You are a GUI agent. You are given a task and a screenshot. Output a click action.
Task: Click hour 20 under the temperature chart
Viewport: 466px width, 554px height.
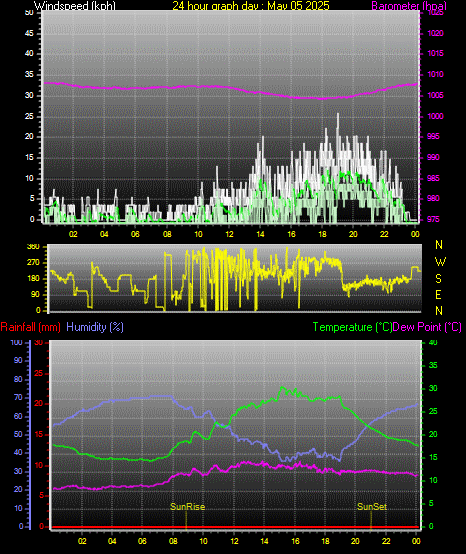click(x=355, y=541)
